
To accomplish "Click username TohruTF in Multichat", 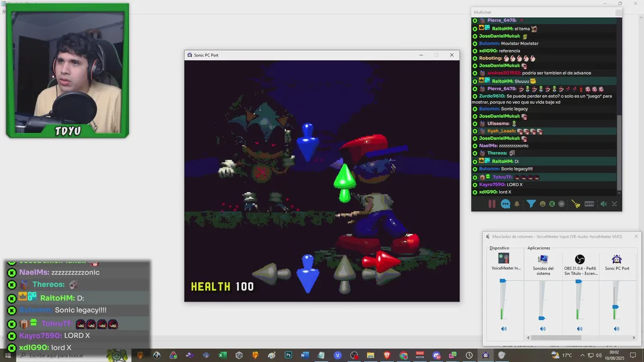I will coord(502,177).
